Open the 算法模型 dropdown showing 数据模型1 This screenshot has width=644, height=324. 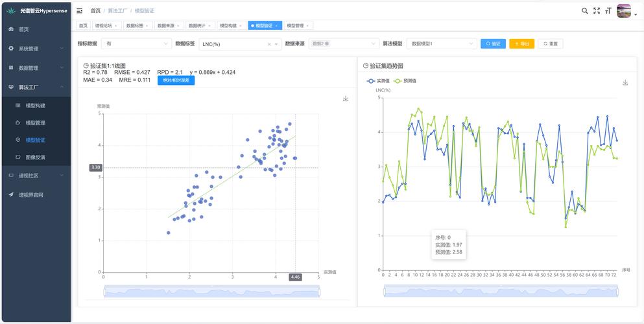point(442,43)
